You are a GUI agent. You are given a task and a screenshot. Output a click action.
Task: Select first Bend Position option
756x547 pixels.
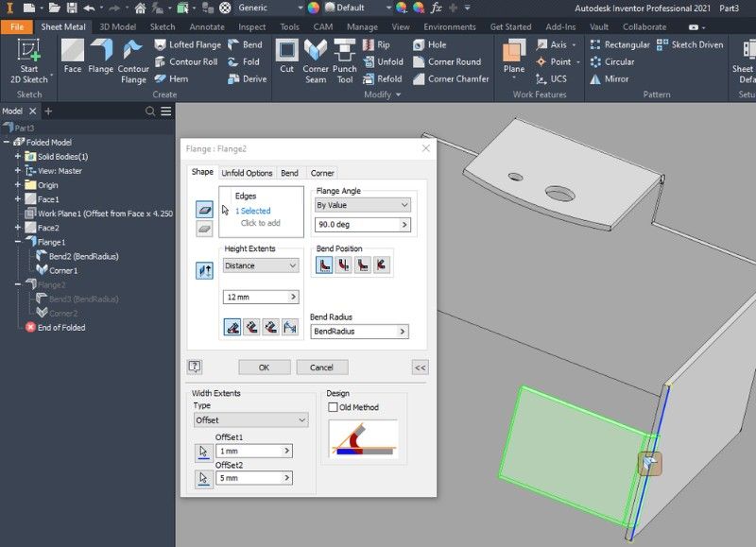(324, 265)
